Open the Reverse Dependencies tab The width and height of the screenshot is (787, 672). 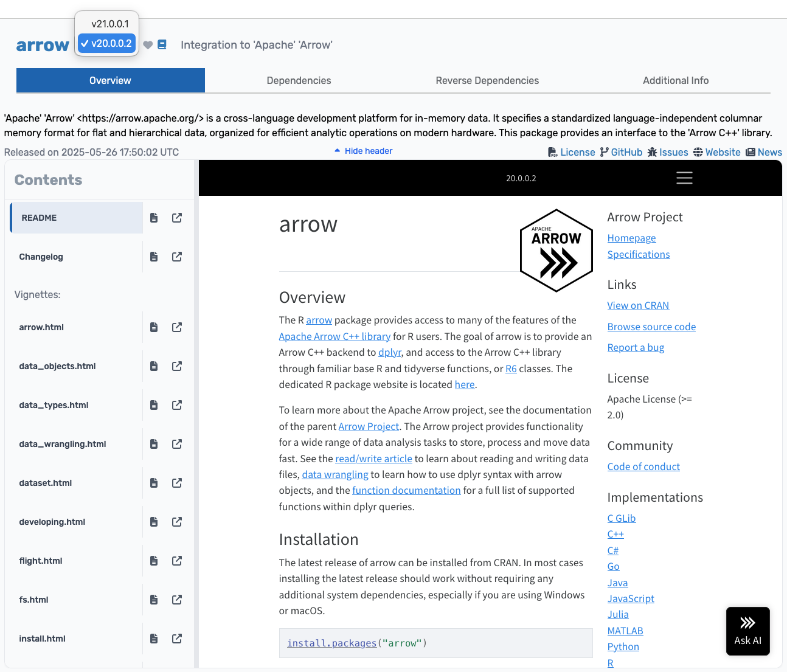pos(487,80)
